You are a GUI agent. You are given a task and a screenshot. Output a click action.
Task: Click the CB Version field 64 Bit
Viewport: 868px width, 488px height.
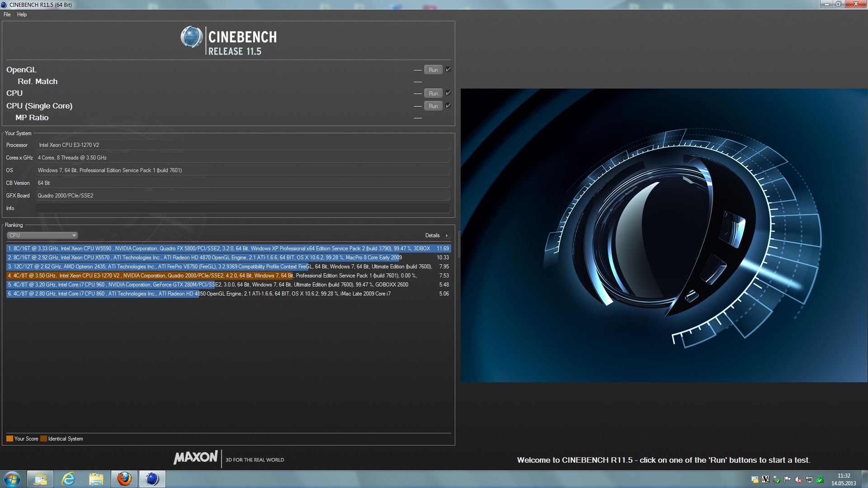click(243, 183)
